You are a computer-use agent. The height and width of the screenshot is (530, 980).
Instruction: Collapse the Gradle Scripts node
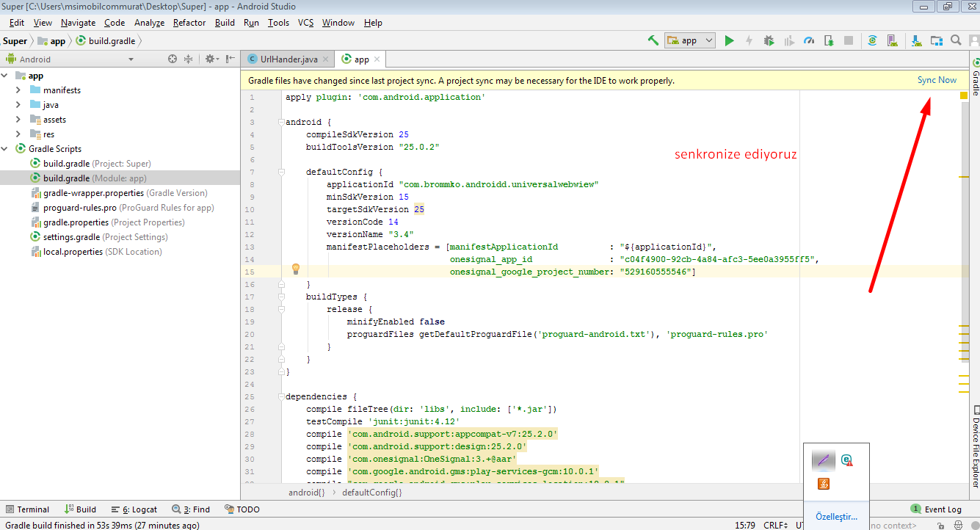click(x=5, y=148)
